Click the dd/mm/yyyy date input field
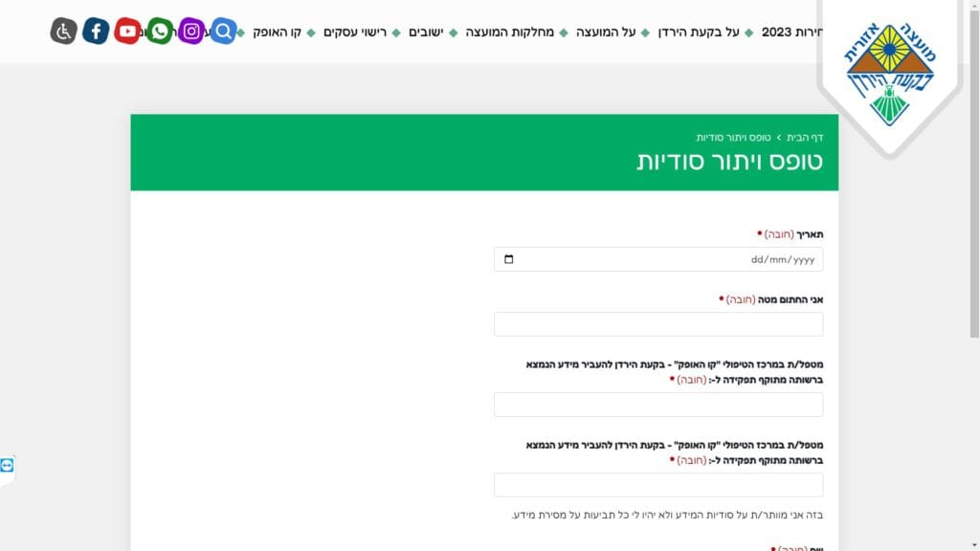 [x=670, y=259]
